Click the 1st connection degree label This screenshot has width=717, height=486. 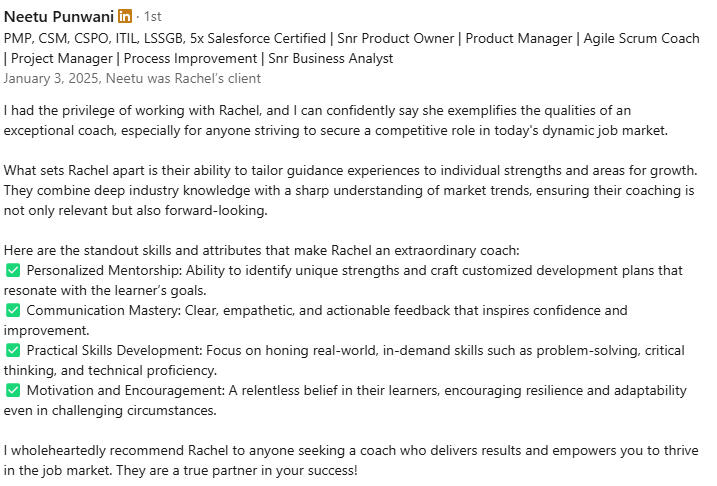point(154,17)
